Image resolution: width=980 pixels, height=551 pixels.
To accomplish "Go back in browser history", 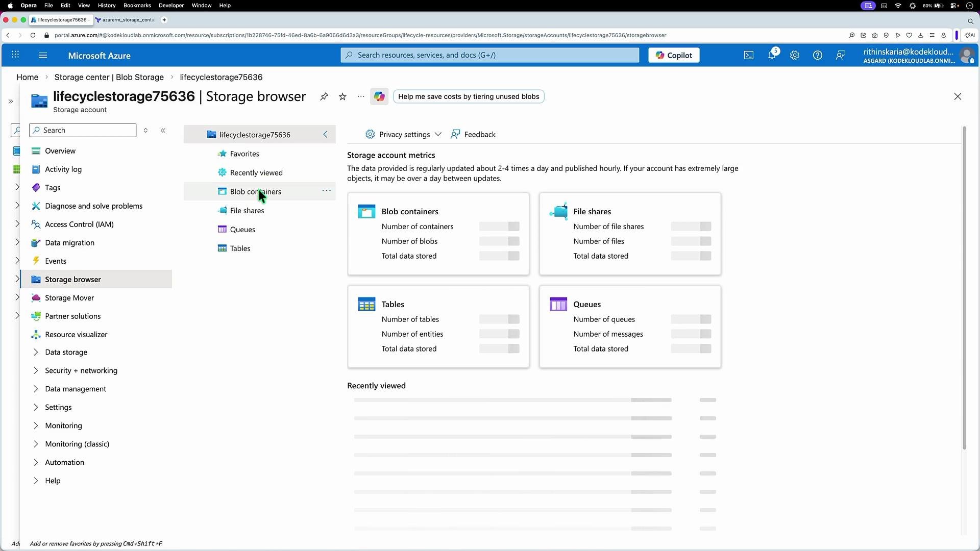I will click(x=8, y=35).
